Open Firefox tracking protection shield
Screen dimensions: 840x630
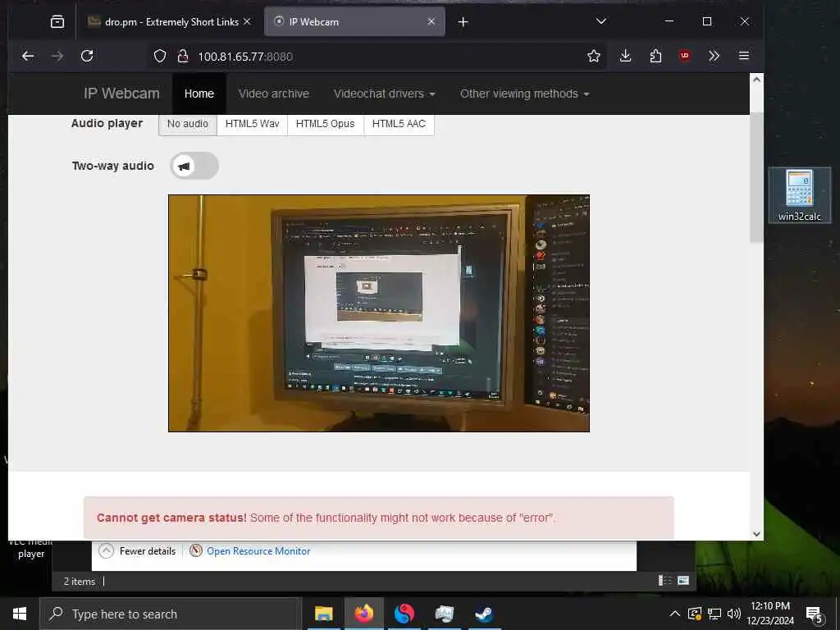click(x=160, y=57)
